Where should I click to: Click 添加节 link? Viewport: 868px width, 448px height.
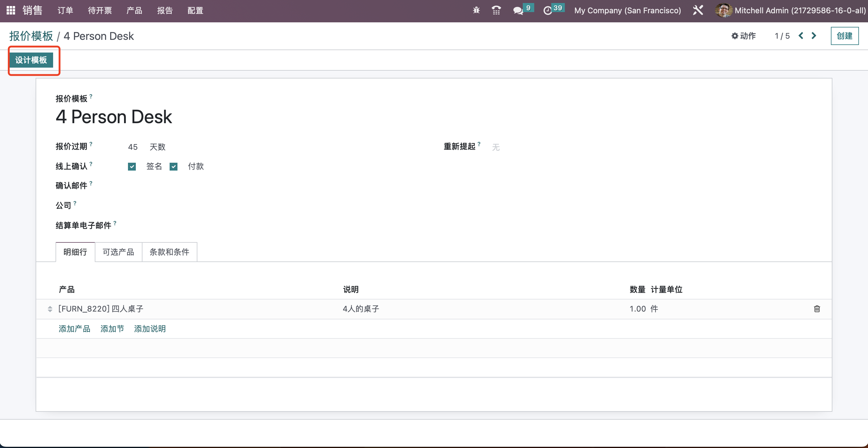point(112,329)
